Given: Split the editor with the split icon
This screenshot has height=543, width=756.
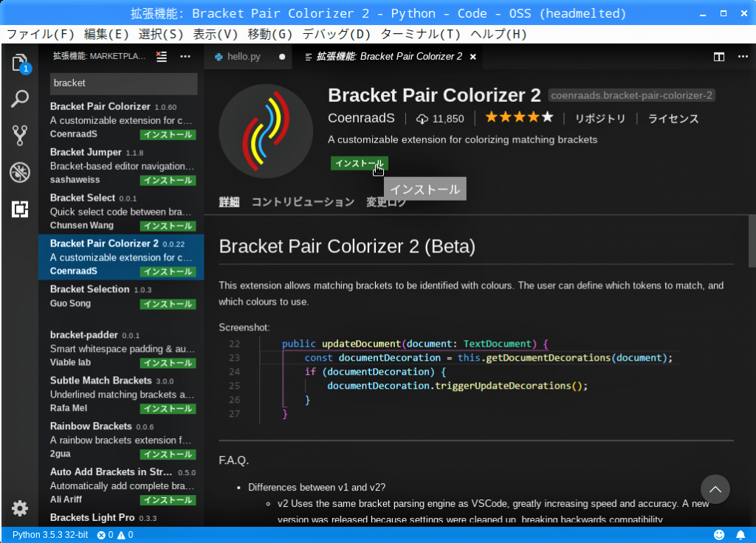Looking at the screenshot, I should pyautogui.click(x=719, y=57).
